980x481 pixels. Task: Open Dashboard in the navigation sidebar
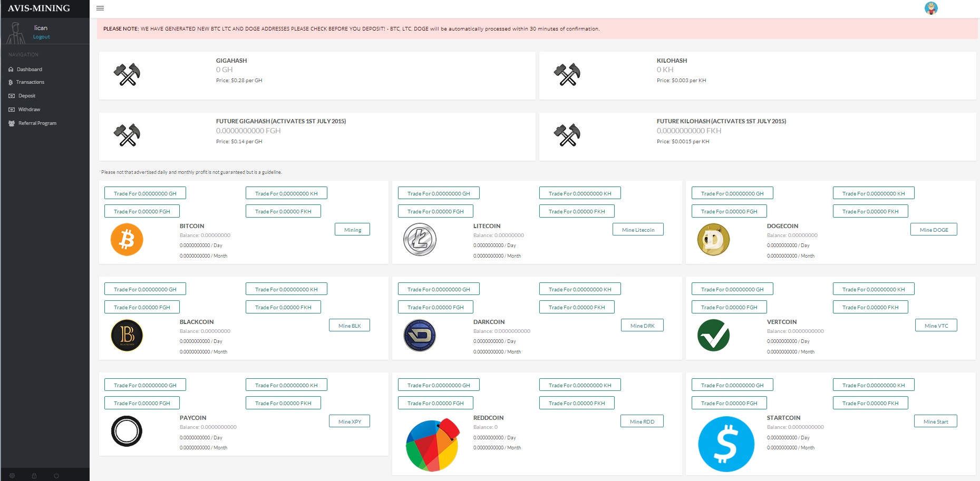coord(29,70)
